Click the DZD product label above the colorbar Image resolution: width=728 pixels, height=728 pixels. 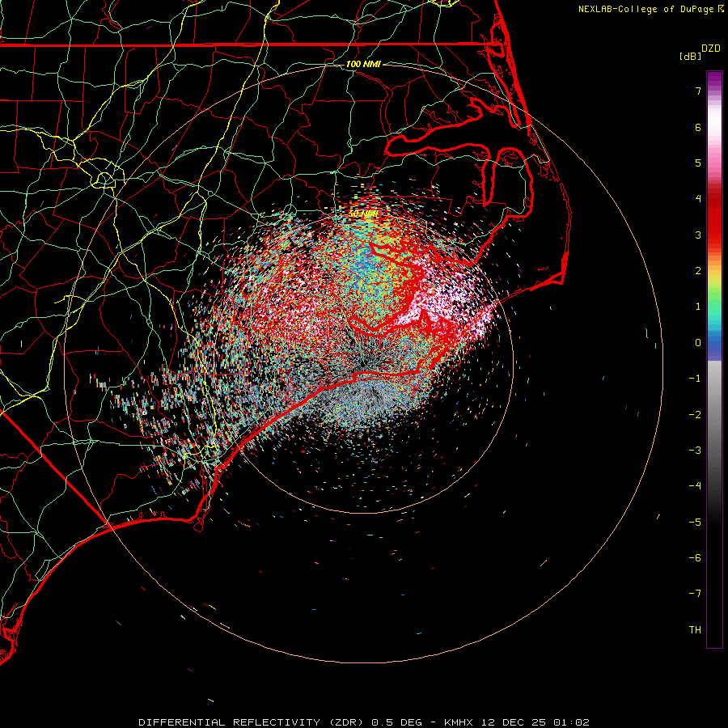711,49
